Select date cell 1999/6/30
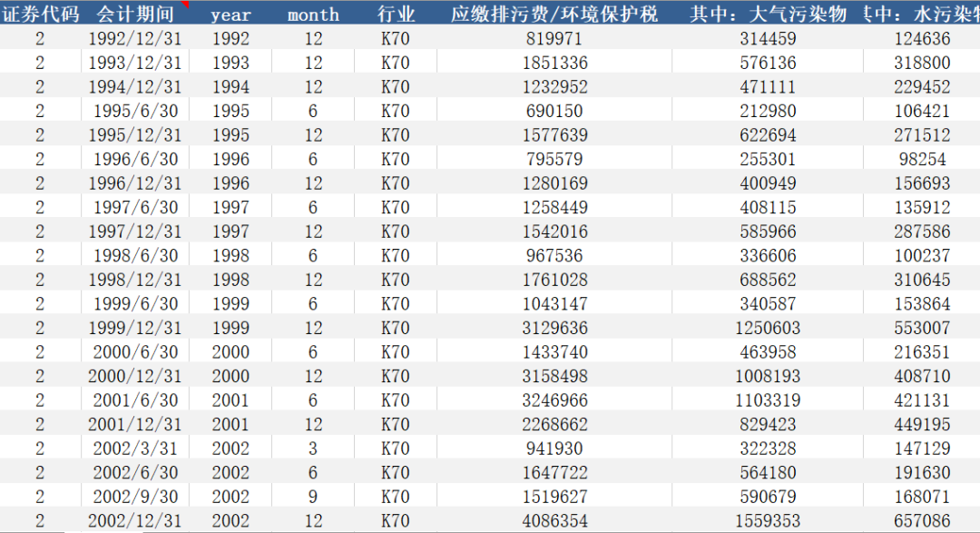The width and height of the screenshot is (980, 533). tap(135, 304)
